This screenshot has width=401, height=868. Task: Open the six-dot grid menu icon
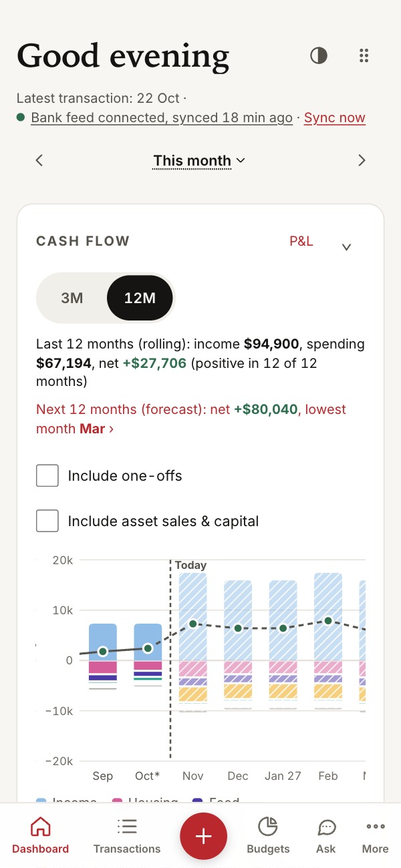364,56
